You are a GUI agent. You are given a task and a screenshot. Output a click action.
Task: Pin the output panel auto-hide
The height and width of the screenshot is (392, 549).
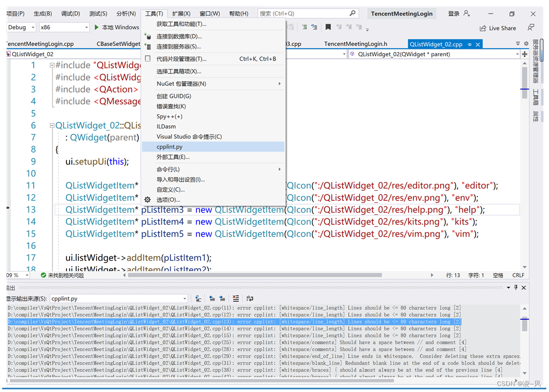tap(516, 288)
